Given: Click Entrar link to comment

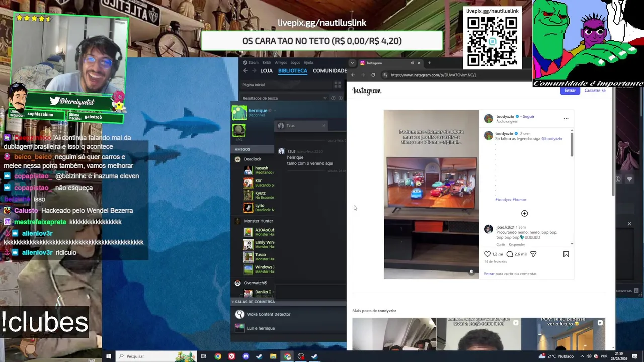Looking at the screenshot, I should click(x=489, y=274).
